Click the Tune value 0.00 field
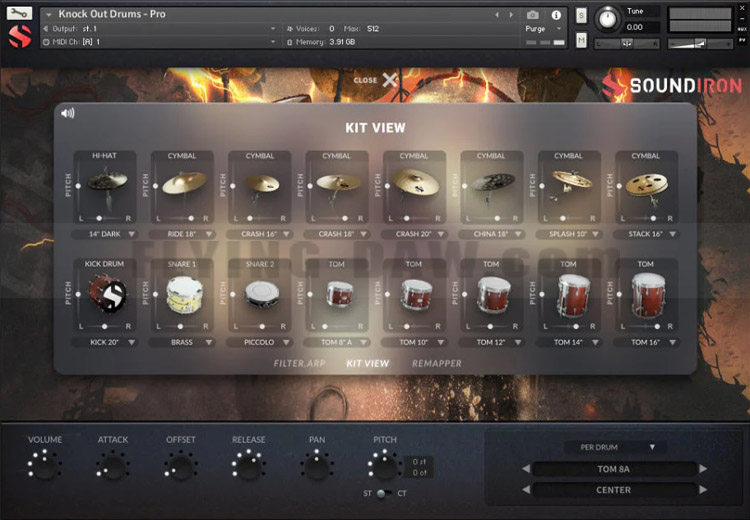The image size is (750, 520). point(641,27)
